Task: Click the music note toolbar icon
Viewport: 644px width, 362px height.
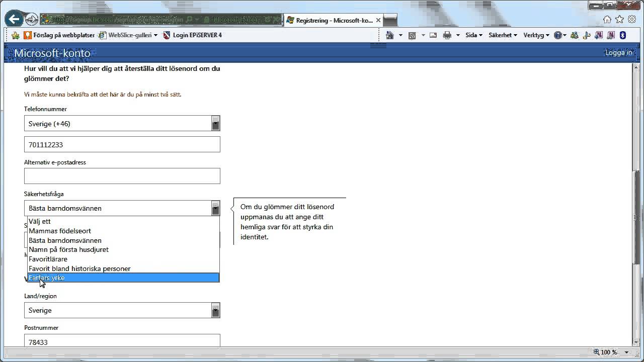Action: coord(586,35)
